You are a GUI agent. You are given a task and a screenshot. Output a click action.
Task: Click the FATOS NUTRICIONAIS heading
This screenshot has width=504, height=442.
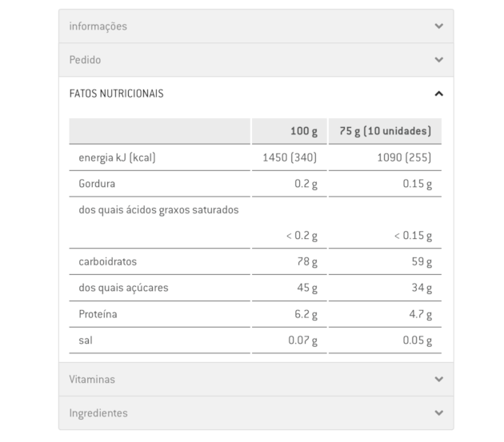point(116,94)
